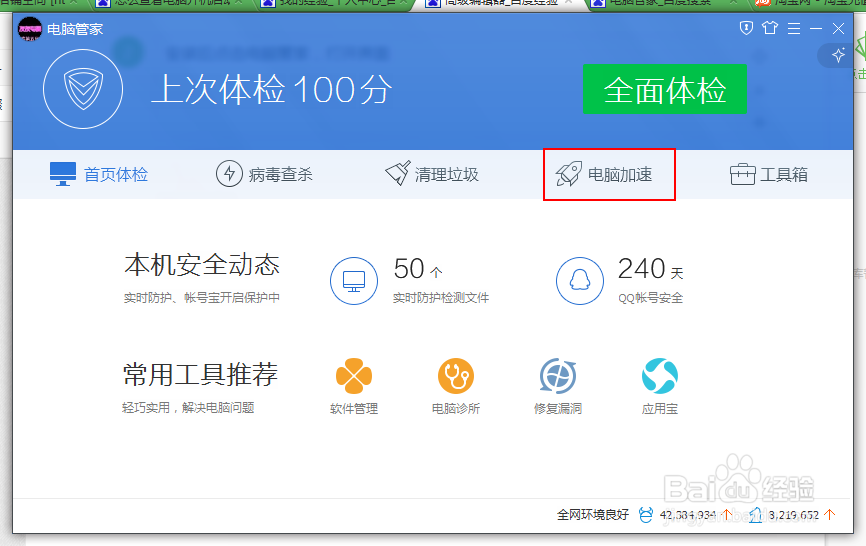Switch to the 淘宝网 browser tab
The width and height of the screenshot is (866, 546).
click(x=811, y=3)
